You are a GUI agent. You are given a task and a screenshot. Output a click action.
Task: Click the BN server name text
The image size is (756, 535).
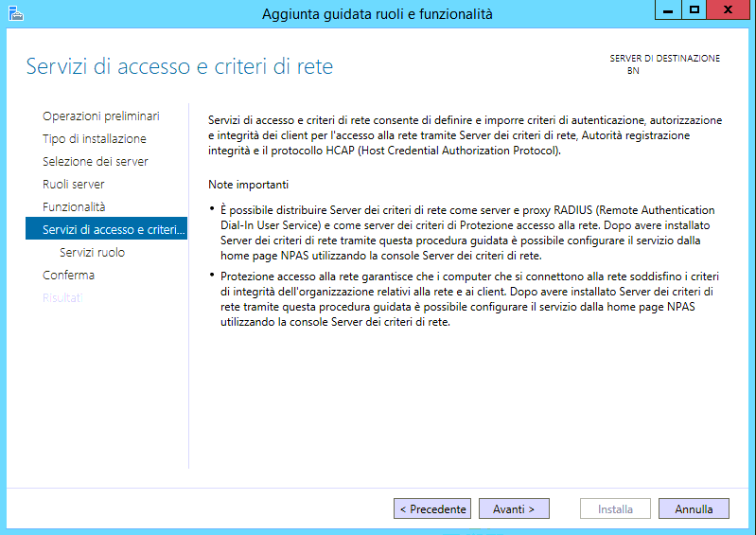coord(633,71)
